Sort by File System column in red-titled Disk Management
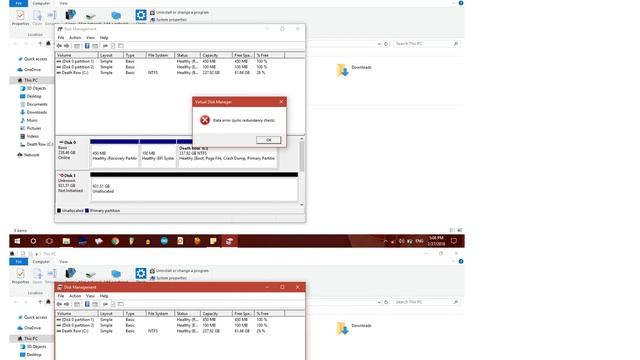The width and height of the screenshot is (640, 360). click(x=160, y=313)
